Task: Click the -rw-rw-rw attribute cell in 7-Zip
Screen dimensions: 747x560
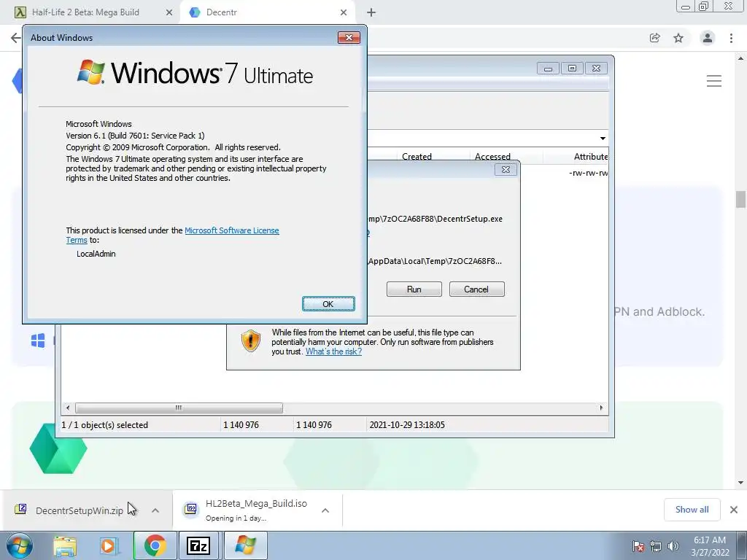Action: click(589, 173)
